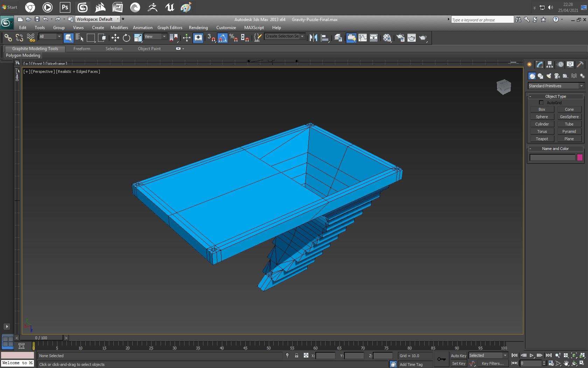Create a GeoSphere primitive
Viewport: 588px width, 368px height.
(x=569, y=117)
